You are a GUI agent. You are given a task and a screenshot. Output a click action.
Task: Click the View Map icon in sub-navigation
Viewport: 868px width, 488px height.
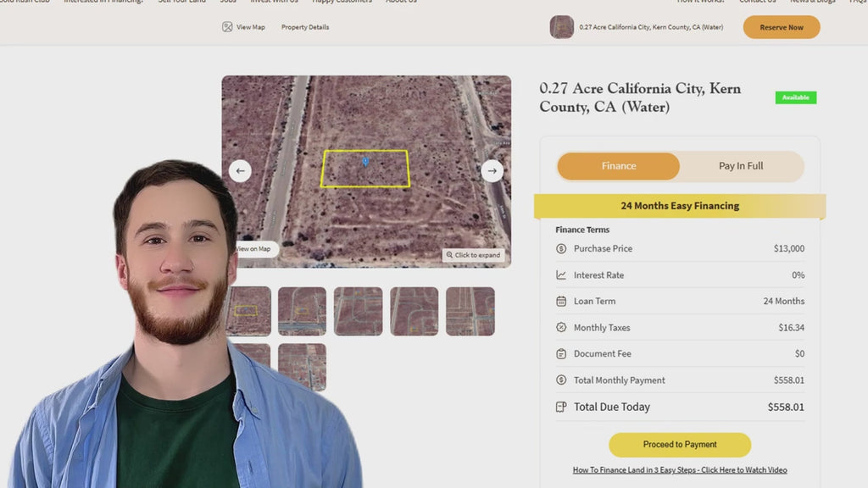click(x=227, y=27)
